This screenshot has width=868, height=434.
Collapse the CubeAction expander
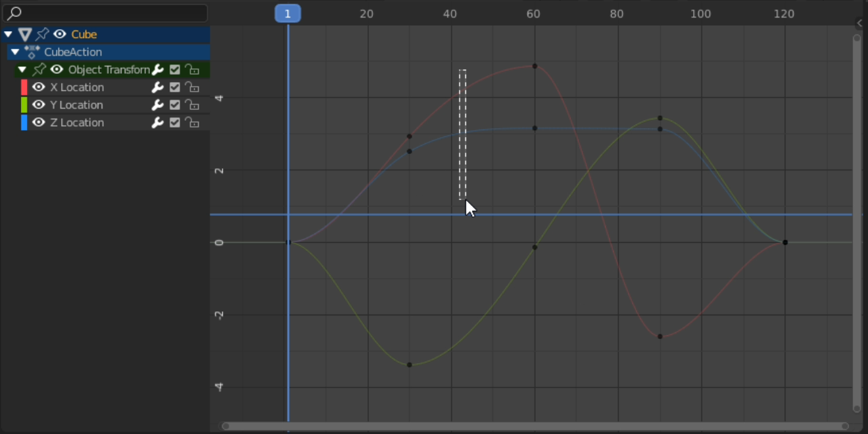coord(15,52)
